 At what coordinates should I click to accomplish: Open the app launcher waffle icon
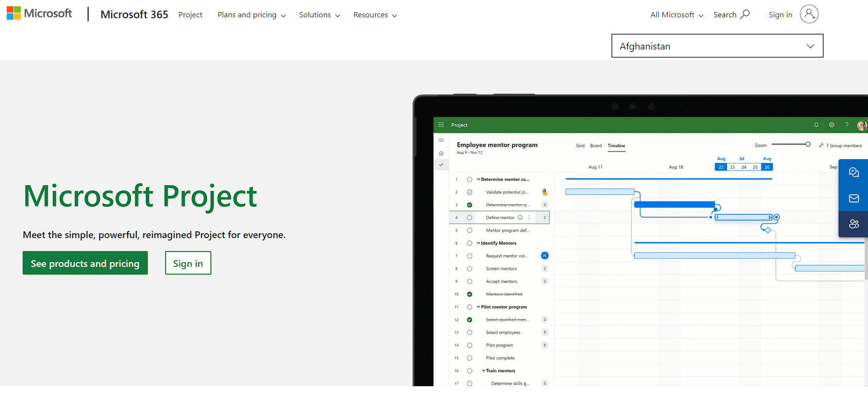pyautogui.click(x=441, y=125)
